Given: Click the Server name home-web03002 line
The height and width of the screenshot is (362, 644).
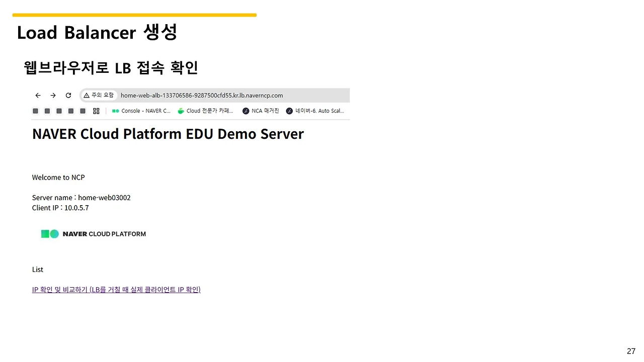Looking at the screenshot, I should click(x=82, y=198).
